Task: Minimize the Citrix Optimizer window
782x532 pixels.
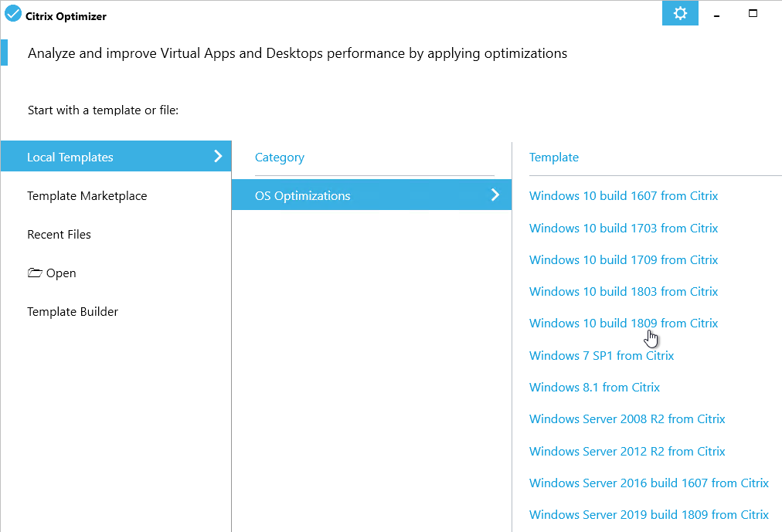Action: pos(716,16)
